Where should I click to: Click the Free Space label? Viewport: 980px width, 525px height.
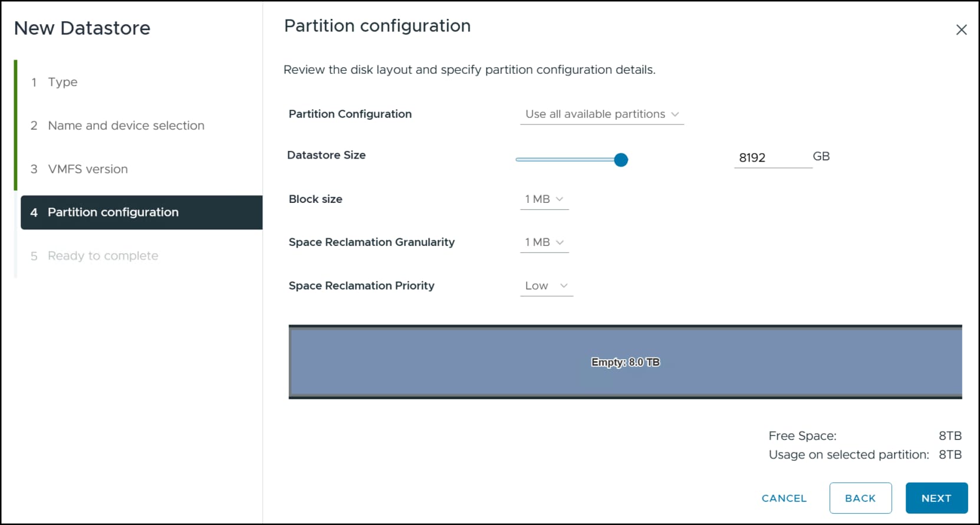tap(802, 436)
